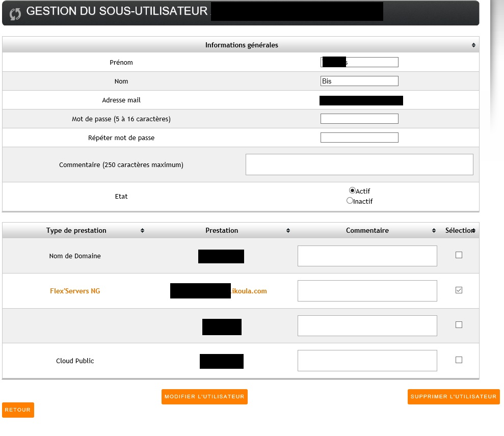The height and width of the screenshot is (436, 504).
Task: Check the Nom de Domaine selection checkbox
Action: (459, 255)
